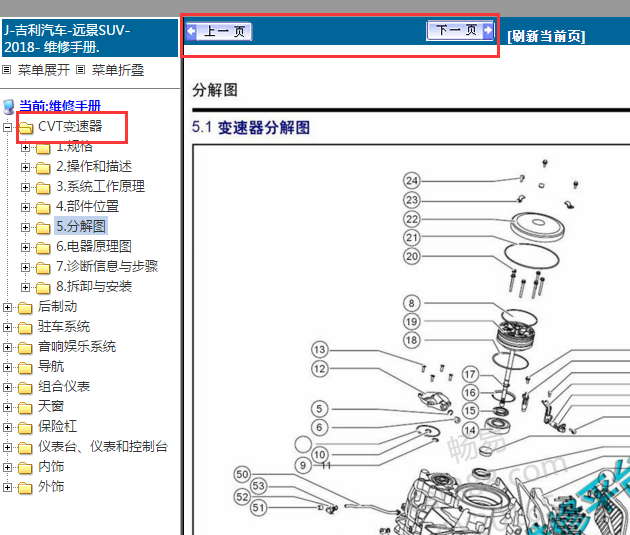The width and height of the screenshot is (630, 535).
Task: Click the computer icon beside 当前:维修手册
Action: 9,107
